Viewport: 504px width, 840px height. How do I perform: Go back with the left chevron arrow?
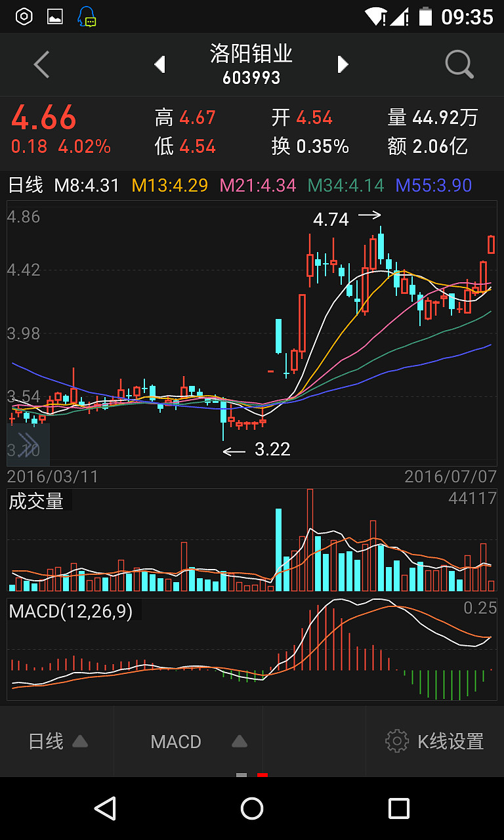[41, 64]
